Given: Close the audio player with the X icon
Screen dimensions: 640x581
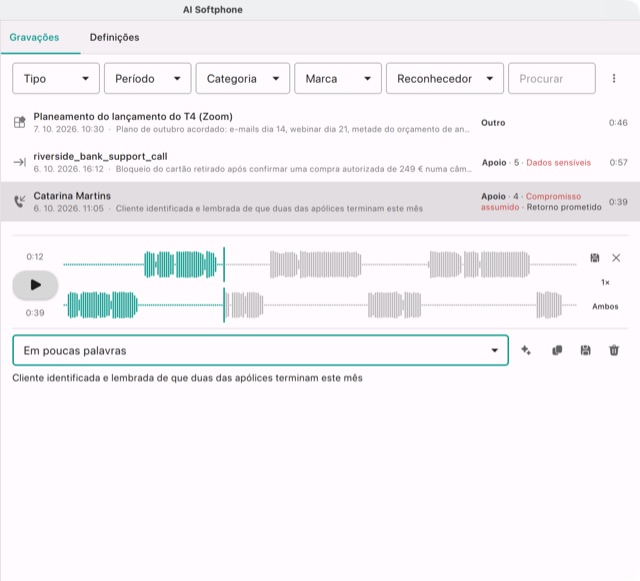Looking at the screenshot, I should click(x=616, y=258).
